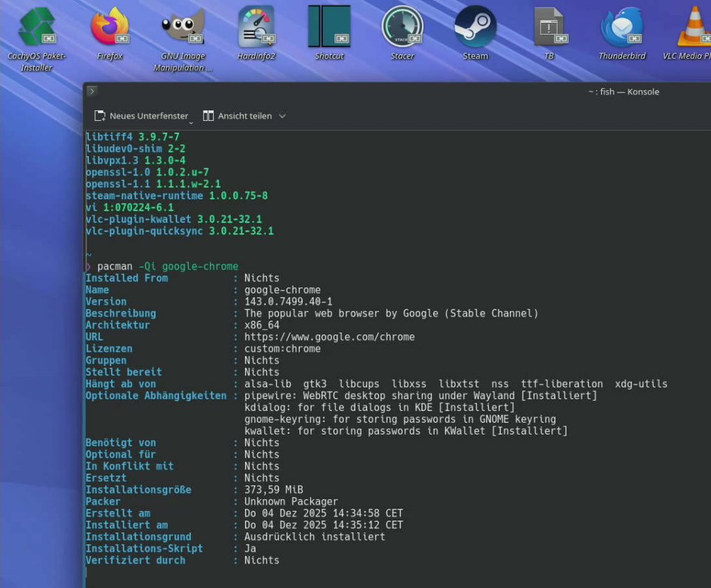Viewport: 711px width, 588px height.
Task: Click the license value 'custom:chrome'
Action: pyautogui.click(x=283, y=348)
